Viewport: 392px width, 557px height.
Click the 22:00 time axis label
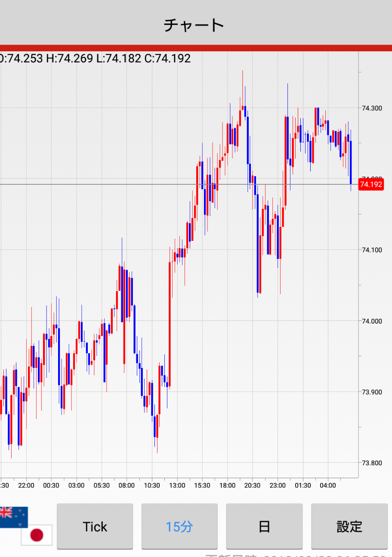(x=26, y=485)
